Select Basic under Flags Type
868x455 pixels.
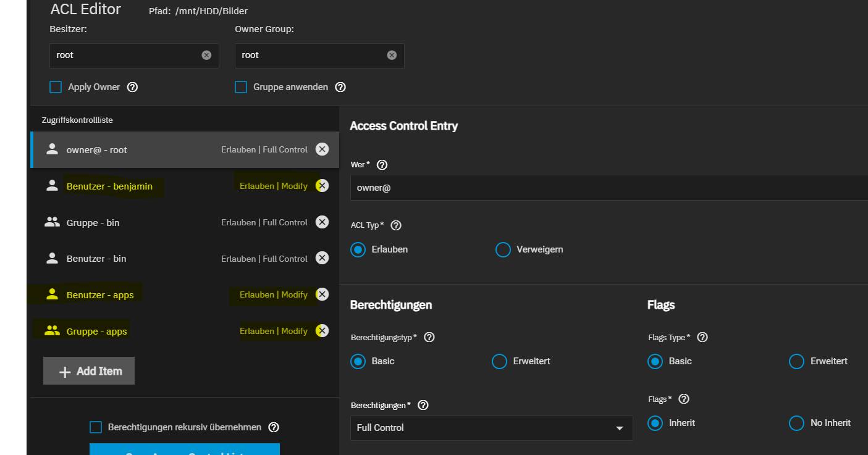click(x=655, y=361)
